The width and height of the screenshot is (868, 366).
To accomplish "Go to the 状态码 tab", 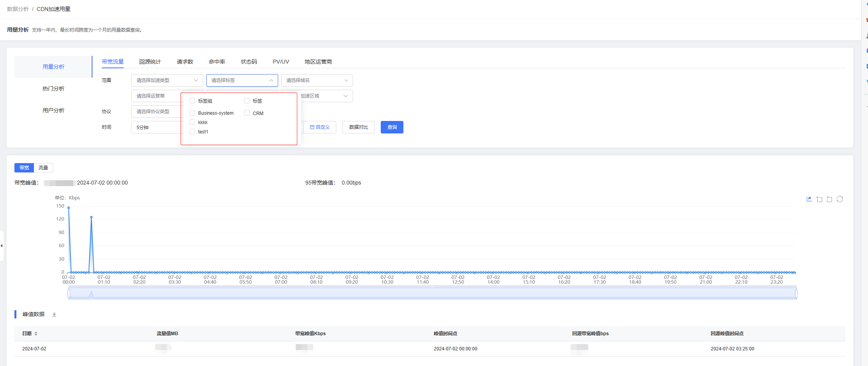I will (249, 62).
